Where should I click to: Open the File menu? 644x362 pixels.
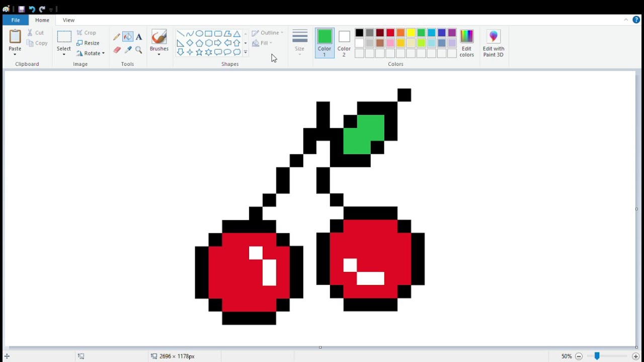tap(16, 20)
